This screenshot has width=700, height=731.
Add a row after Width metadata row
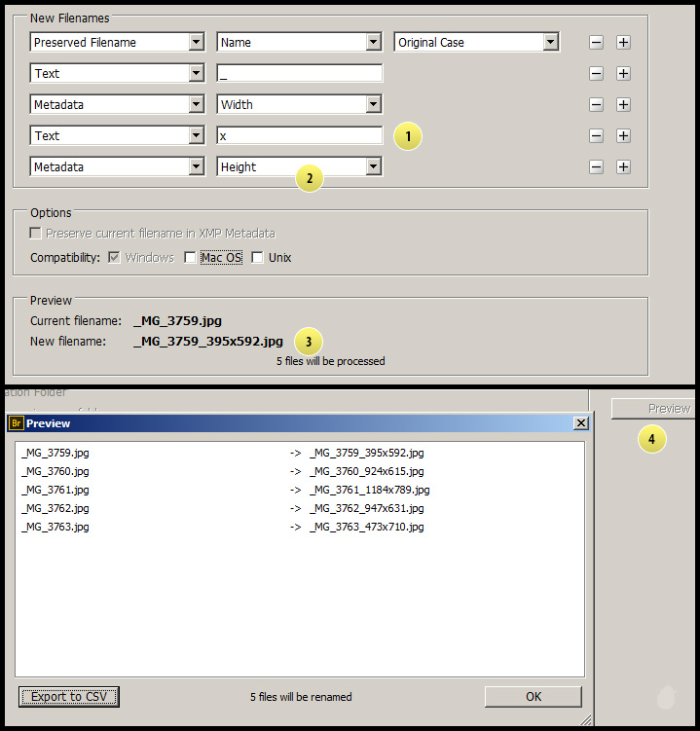pos(624,105)
